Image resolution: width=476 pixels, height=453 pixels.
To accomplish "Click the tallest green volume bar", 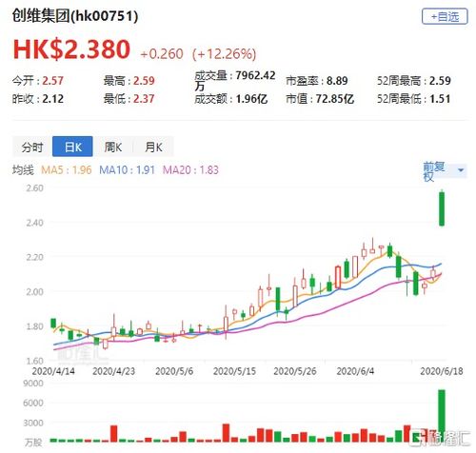I will pos(442,416).
